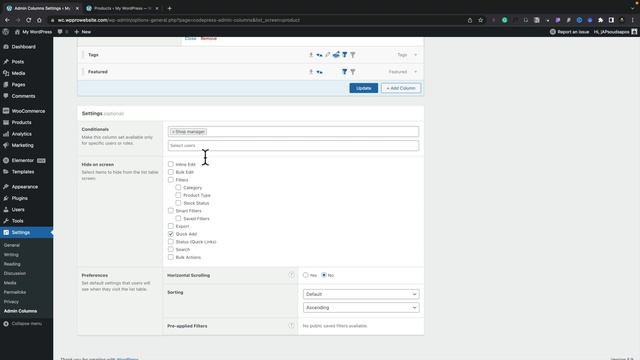Open comments bubble in the admin bar

pyautogui.click(x=60, y=32)
